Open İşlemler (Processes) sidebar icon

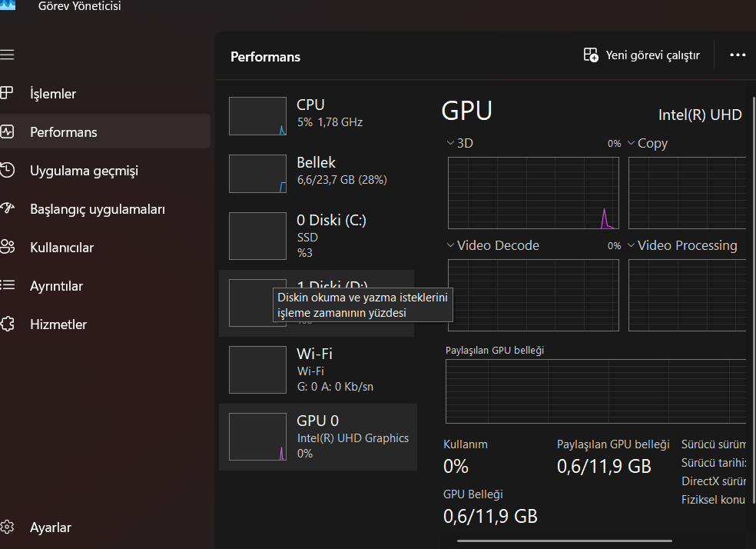7,94
